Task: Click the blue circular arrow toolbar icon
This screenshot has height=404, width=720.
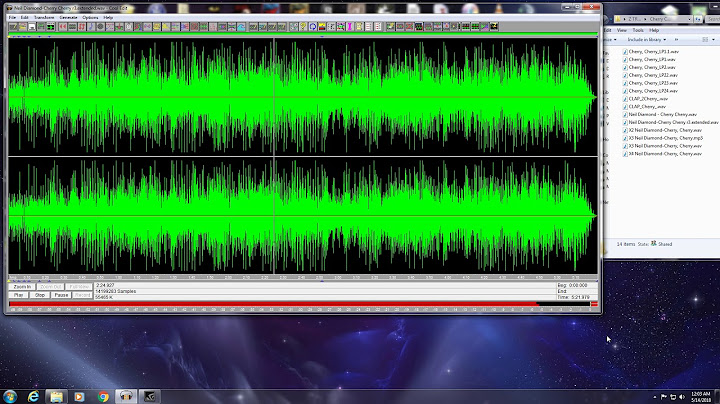Action: coord(313,27)
